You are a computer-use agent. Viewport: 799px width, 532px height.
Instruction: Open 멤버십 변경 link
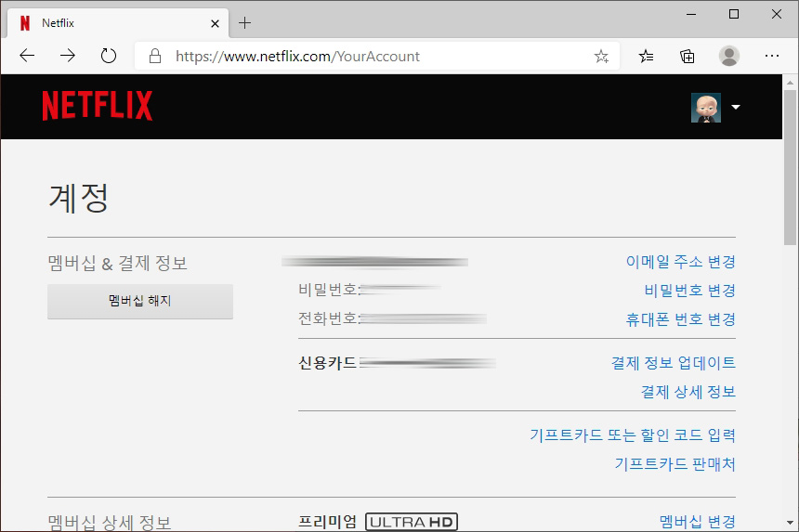pos(697,521)
